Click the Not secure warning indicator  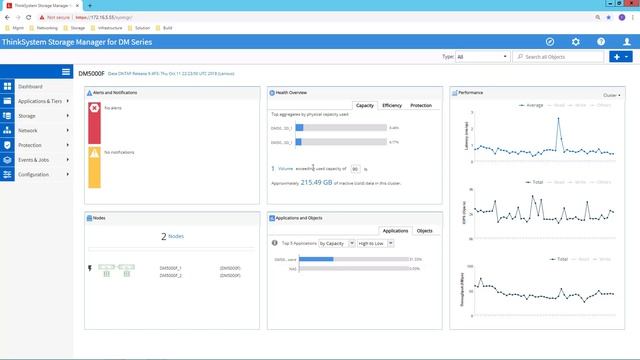[x=55, y=18]
